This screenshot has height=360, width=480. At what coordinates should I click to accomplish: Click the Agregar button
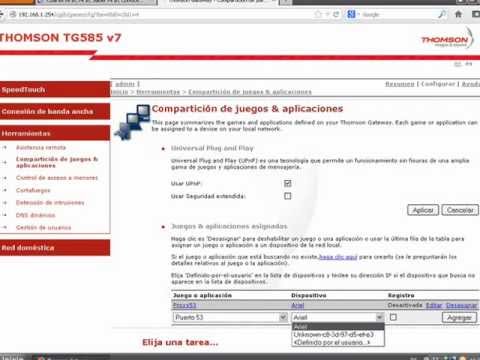459,317
